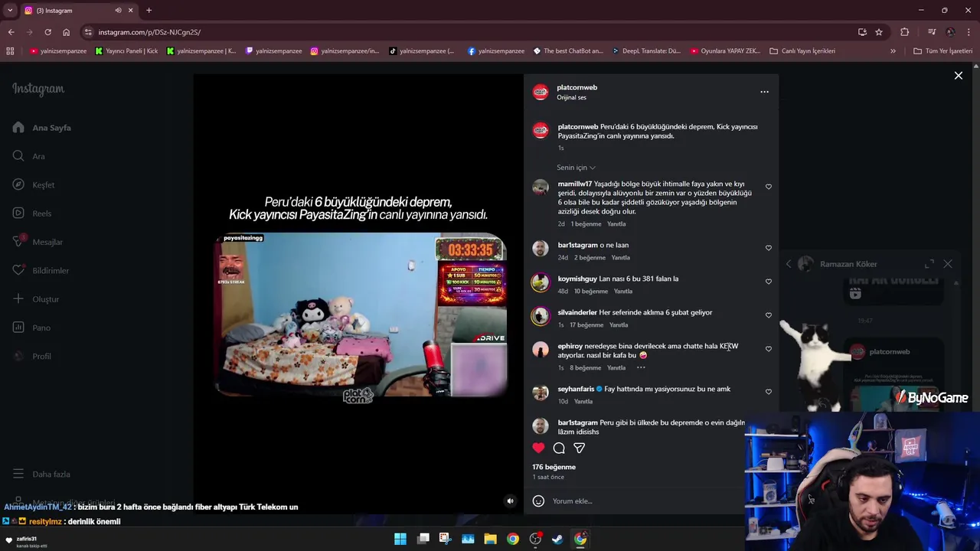Reply to mamillw17 via Yanıtla
Image resolution: width=980 pixels, height=551 pixels.
coord(616,224)
